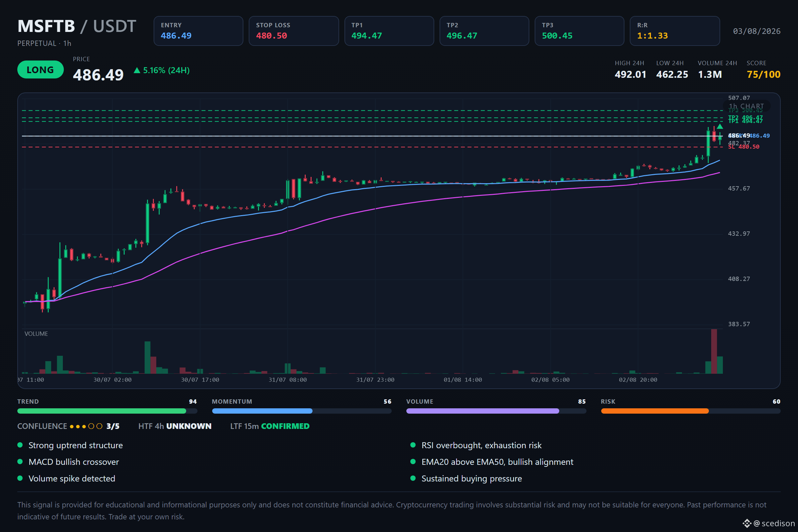
Task: Click the VOLUME score 85
Action: point(582,401)
